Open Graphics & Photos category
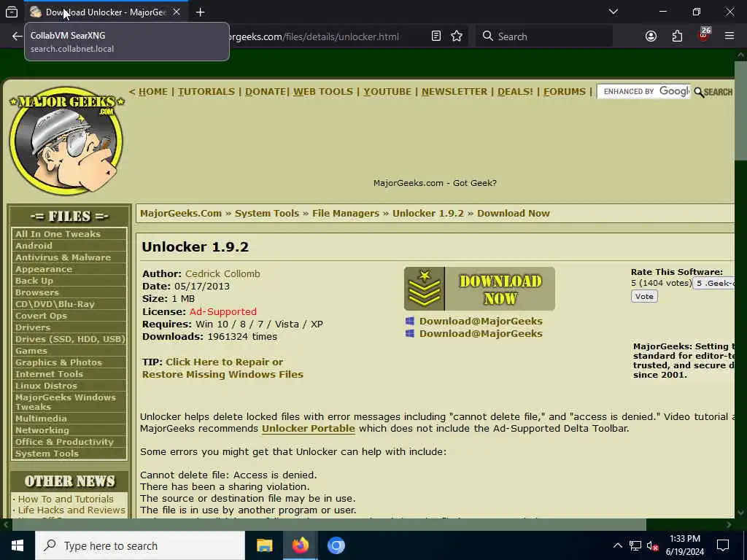 pyautogui.click(x=58, y=362)
